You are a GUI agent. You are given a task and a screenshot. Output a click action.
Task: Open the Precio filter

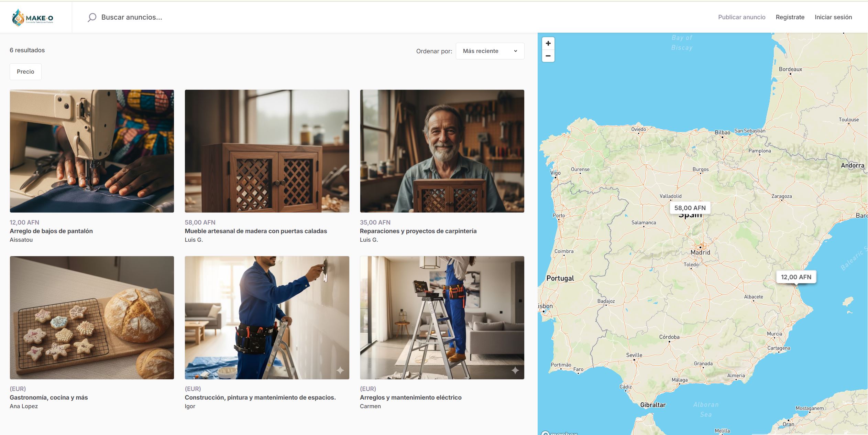(x=25, y=72)
